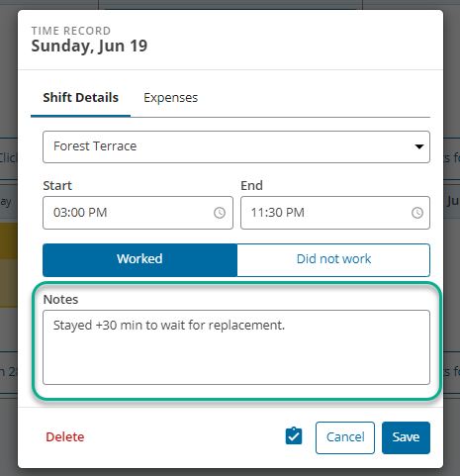
Task: Open the End time clock picker icon
Action: (x=417, y=213)
